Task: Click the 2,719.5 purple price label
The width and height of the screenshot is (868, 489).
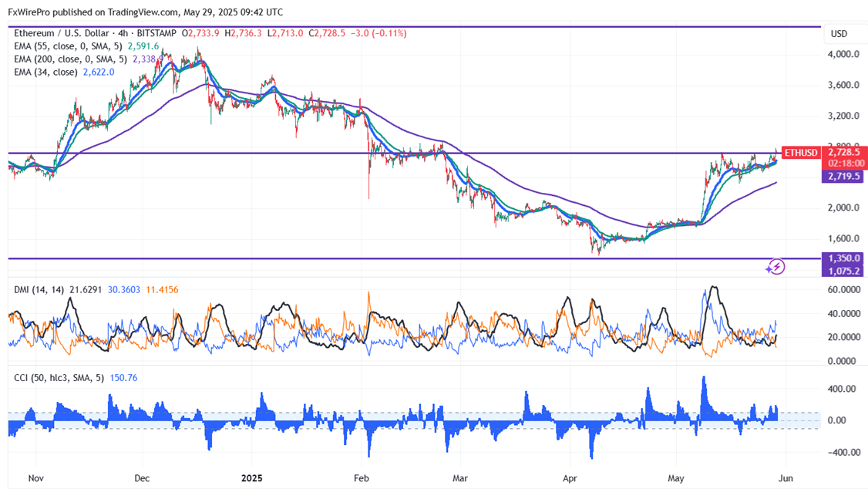Action: point(843,177)
